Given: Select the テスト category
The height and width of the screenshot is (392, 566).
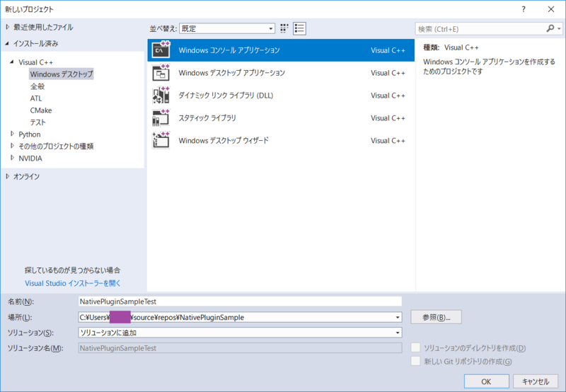Looking at the screenshot, I should tap(38, 122).
